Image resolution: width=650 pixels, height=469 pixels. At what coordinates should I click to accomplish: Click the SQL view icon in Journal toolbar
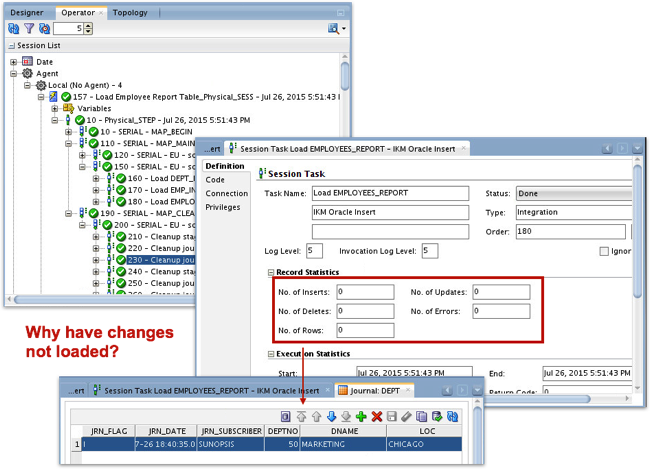[x=286, y=416]
